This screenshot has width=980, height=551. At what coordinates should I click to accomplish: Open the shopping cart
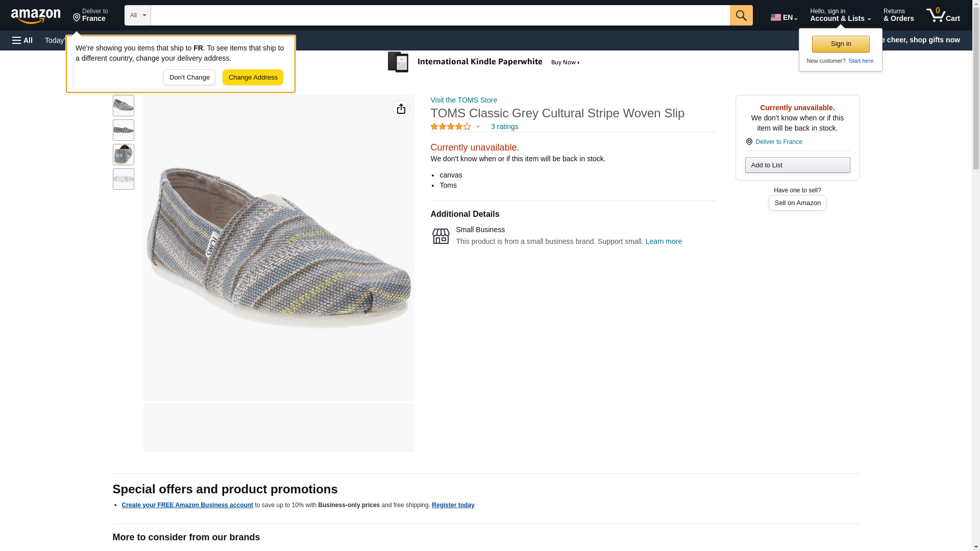[943, 15]
